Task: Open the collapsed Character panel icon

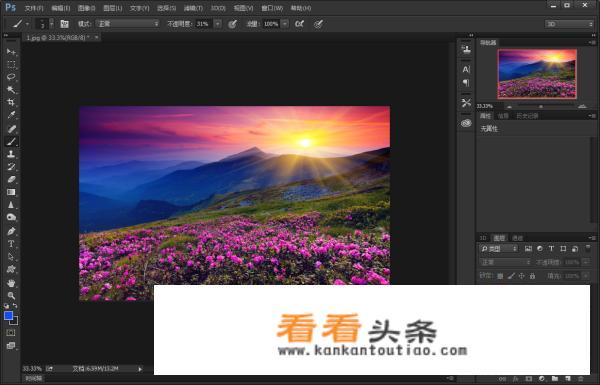Action: click(466, 70)
